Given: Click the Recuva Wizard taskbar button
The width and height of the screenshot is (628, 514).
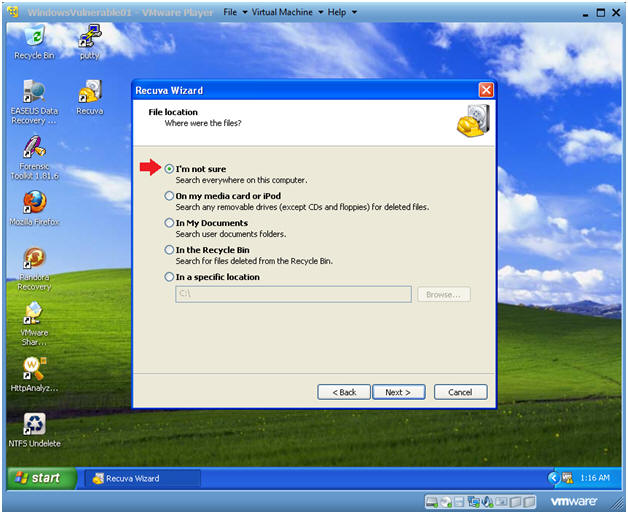Looking at the screenshot, I should coord(143,478).
